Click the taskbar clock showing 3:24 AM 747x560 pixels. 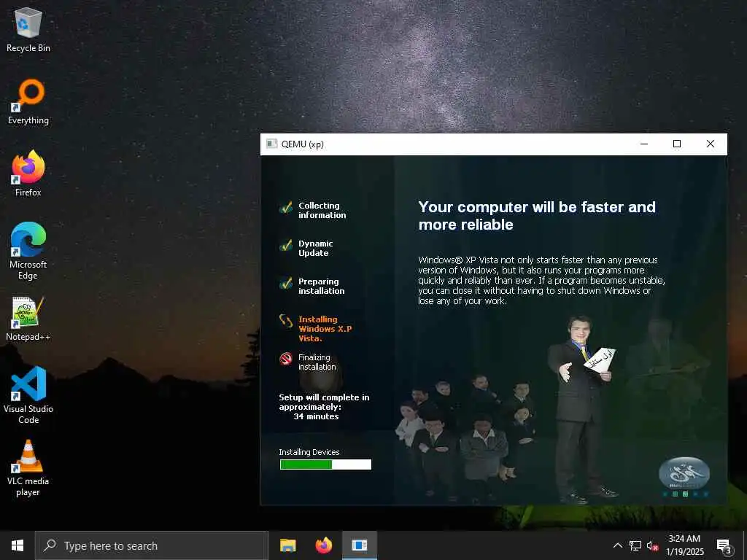684,545
